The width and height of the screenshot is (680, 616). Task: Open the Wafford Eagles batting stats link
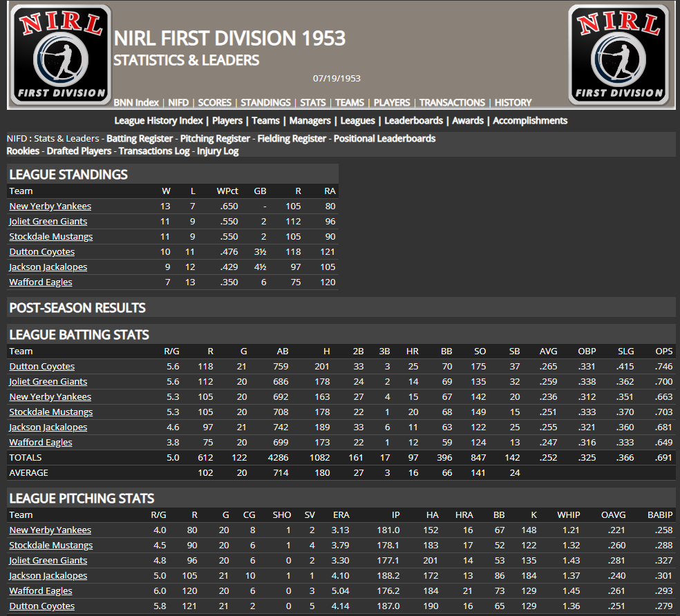point(40,442)
